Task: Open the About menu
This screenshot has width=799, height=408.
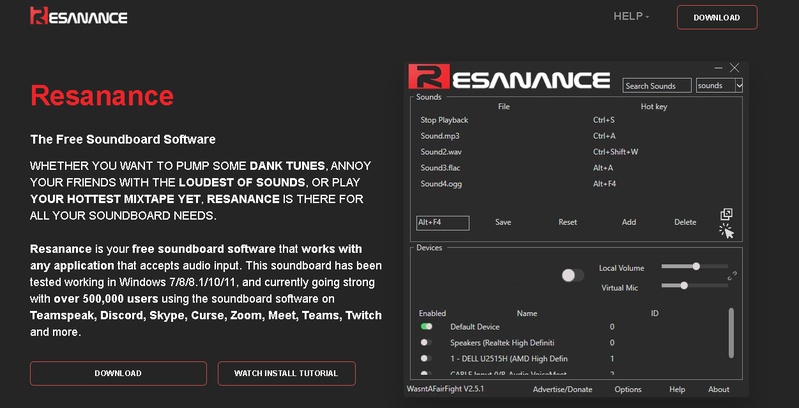Action: point(718,389)
